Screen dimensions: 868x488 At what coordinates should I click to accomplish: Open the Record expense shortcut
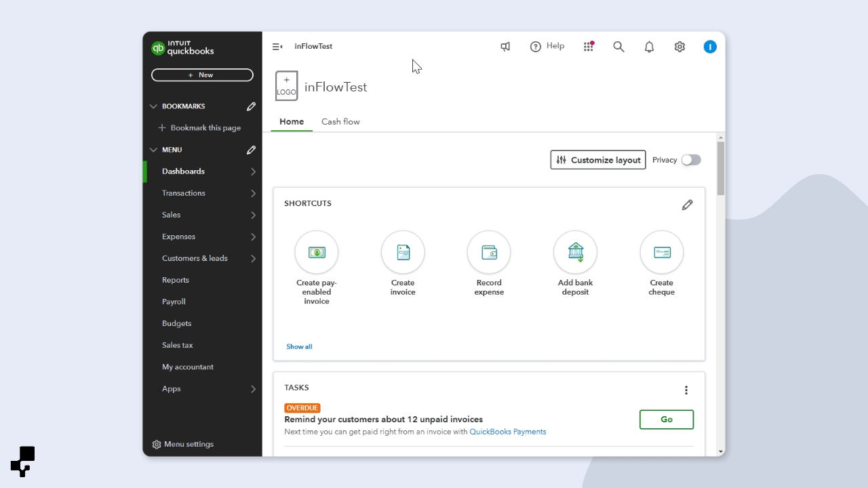[x=489, y=252]
